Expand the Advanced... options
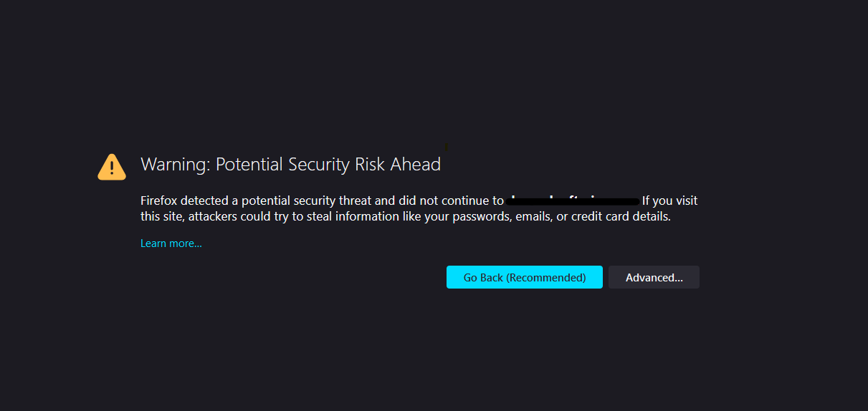Viewport: 868px width, 411px height. [654, 278]
